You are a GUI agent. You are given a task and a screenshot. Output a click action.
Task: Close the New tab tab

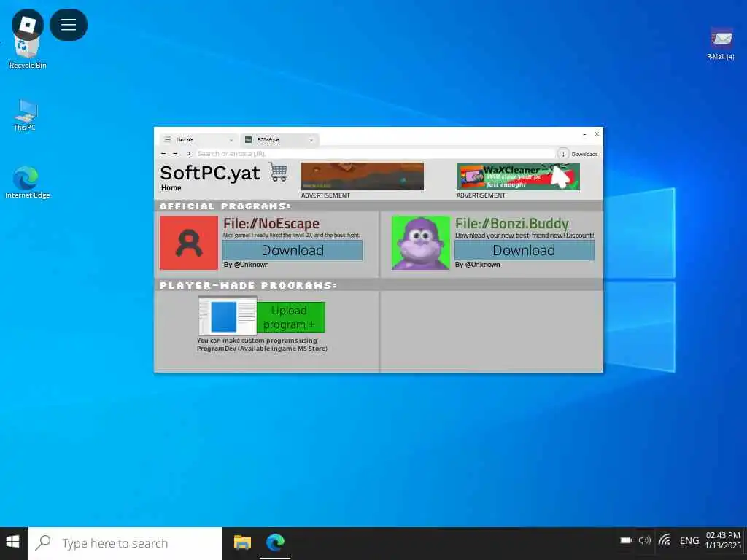tap(231, 140)
